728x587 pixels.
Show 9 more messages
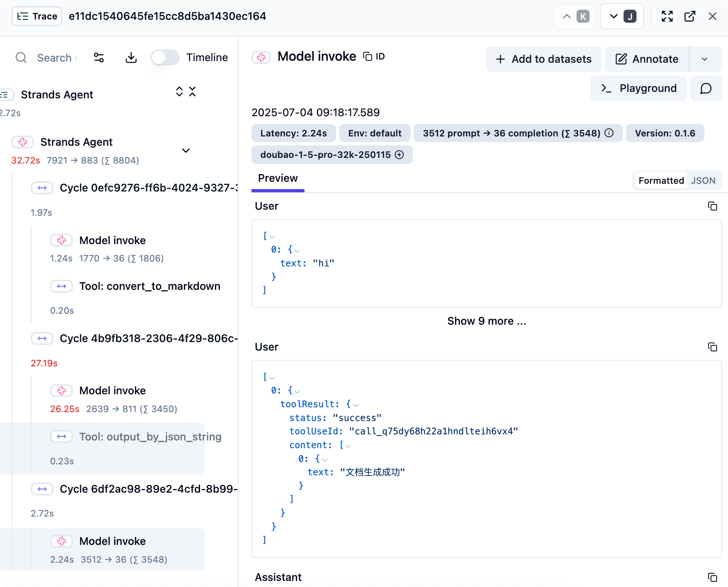[x=486, y=321]
